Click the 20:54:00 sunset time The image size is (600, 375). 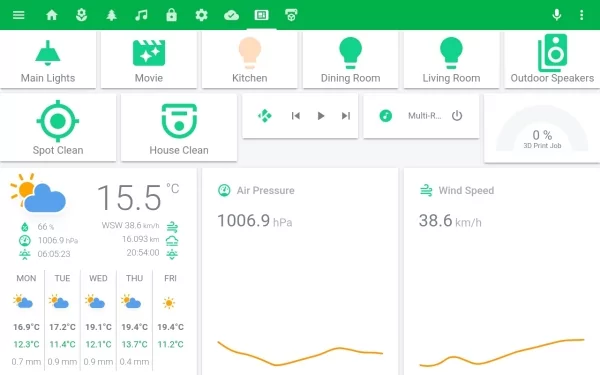pos(143,253)
